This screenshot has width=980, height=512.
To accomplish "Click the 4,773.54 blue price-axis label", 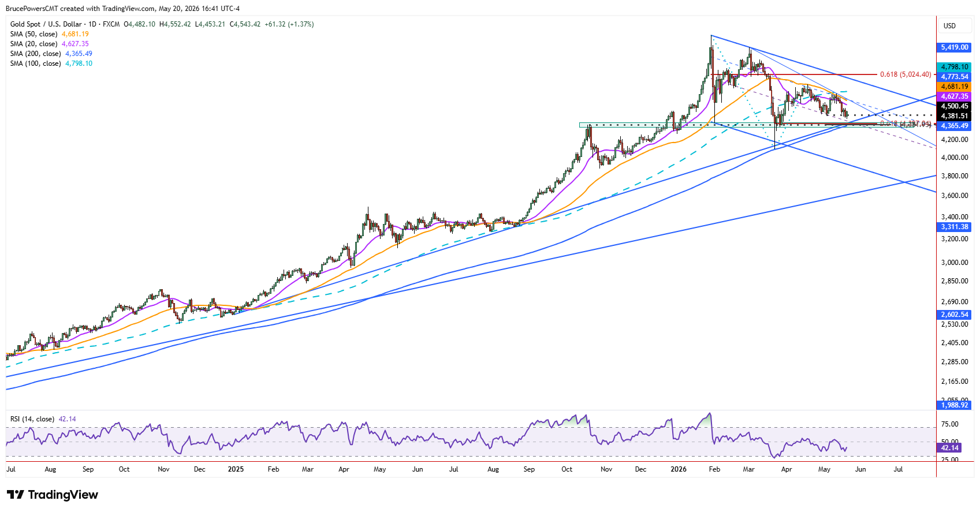I will (x=954, y=77).
